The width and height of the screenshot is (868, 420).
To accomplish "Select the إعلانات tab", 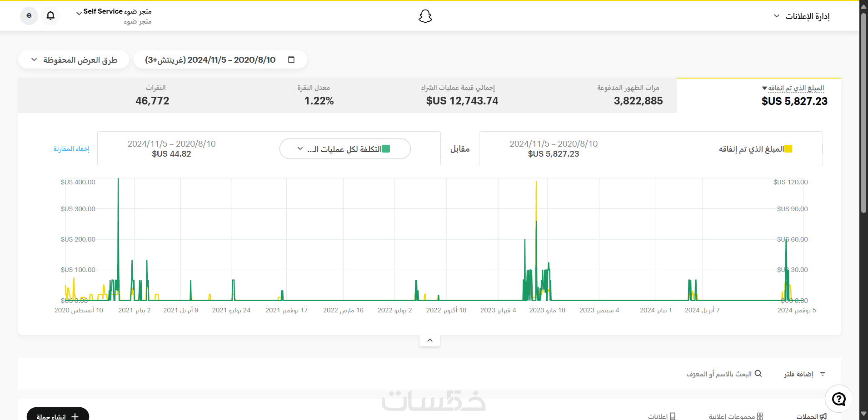I will (662, 416).
